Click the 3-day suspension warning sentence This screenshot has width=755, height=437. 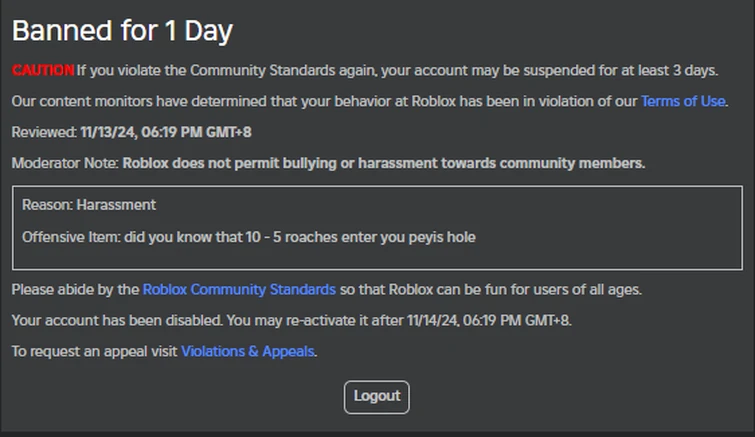click(x=397, y=70)
